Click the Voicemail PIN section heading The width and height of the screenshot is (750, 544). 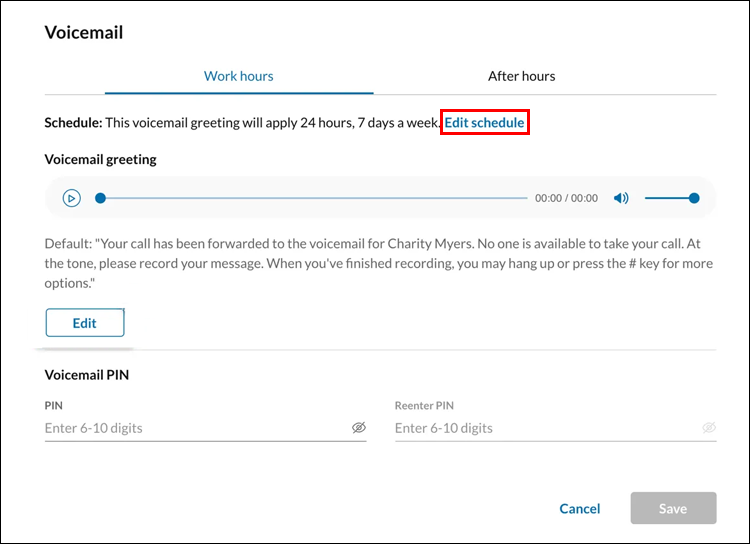point(87,375)
